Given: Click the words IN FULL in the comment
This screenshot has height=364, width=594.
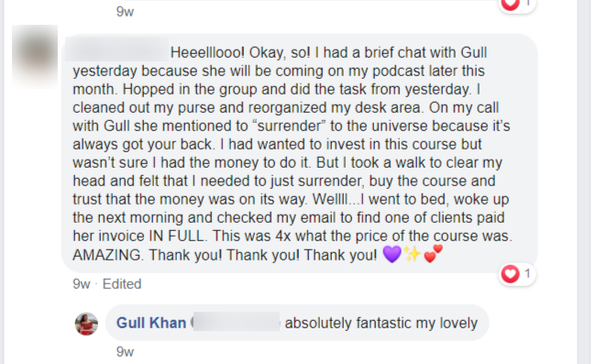Looking at the screenshot, I should (178, 236).
